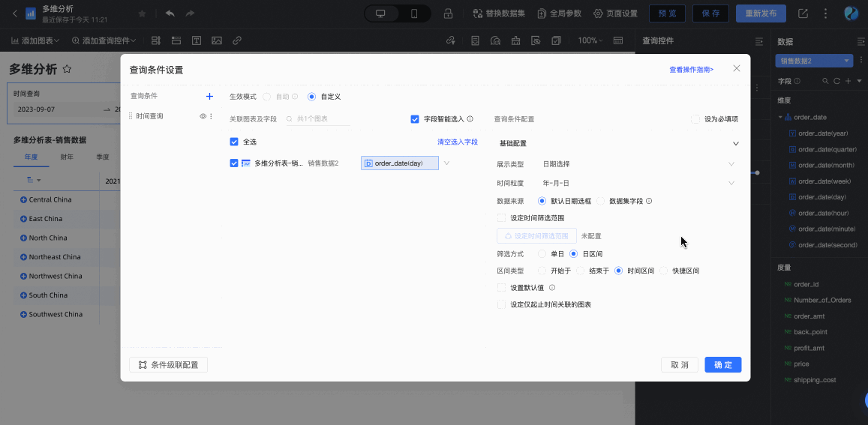Choose 单日 filter mode
The image size is (868, 425).
pos(542,254)
